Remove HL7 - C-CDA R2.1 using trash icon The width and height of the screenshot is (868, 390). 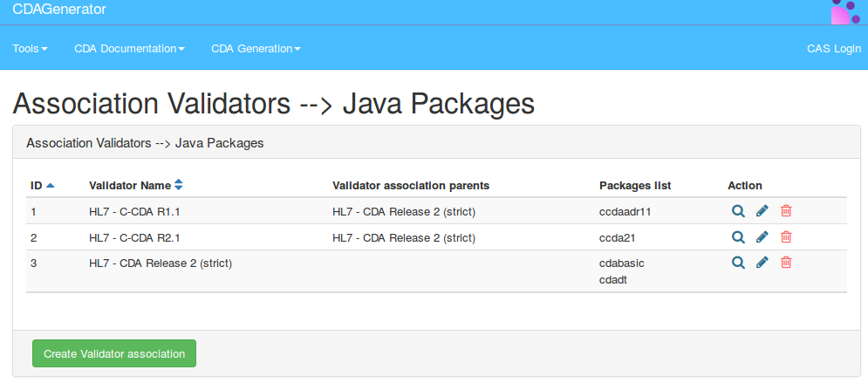click(x=786, y=237)
